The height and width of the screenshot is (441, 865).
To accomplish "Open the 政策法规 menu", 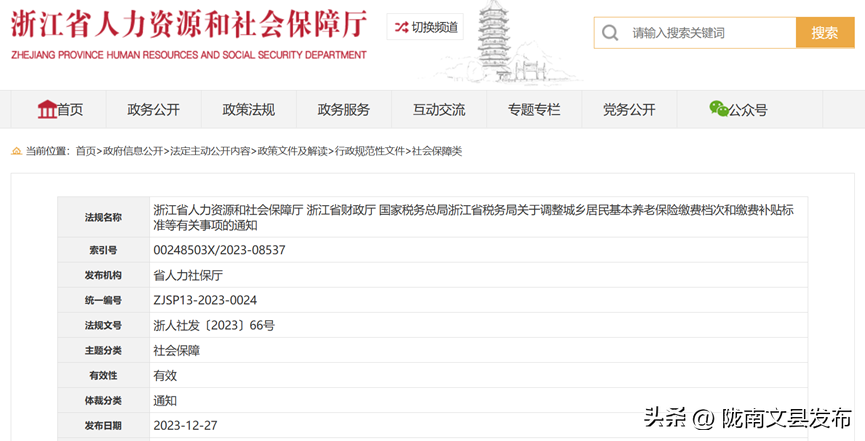I will click(x=248, y=110).
